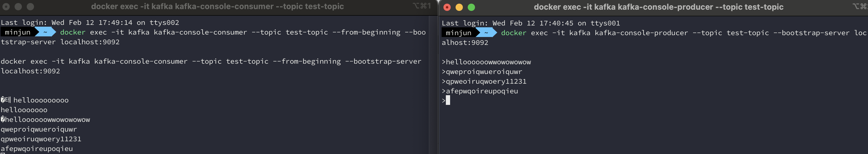The image size is (868, 154).
Task: Click the 'minjun' prompt segment in consumer window
Action: coord(18,32)
